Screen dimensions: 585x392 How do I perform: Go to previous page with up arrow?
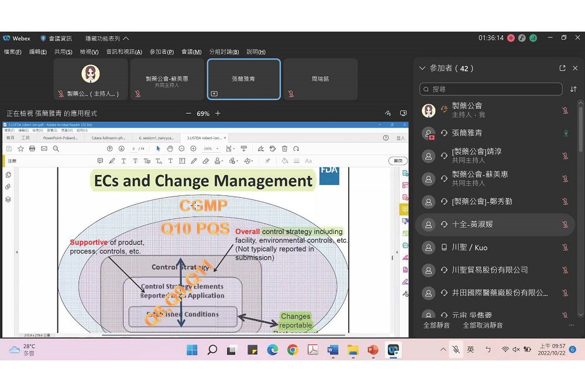(x=110, y=149)
